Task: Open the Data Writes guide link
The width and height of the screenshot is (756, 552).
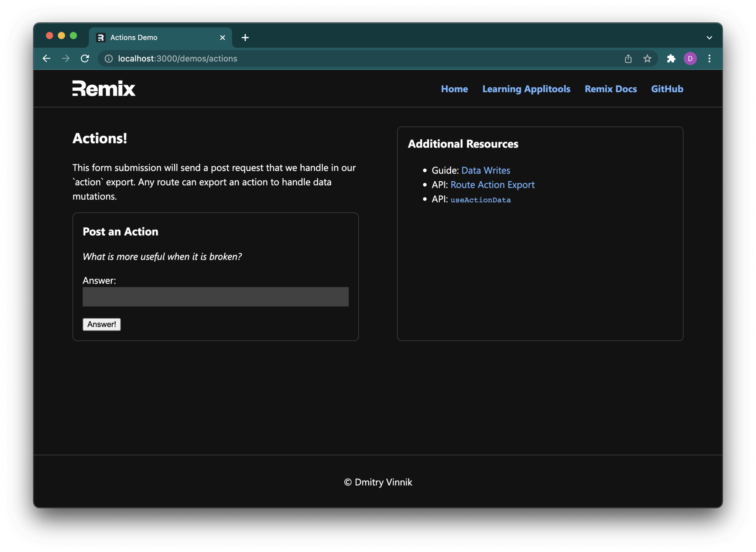Action: pyautogui.click(x=486, y=171)
